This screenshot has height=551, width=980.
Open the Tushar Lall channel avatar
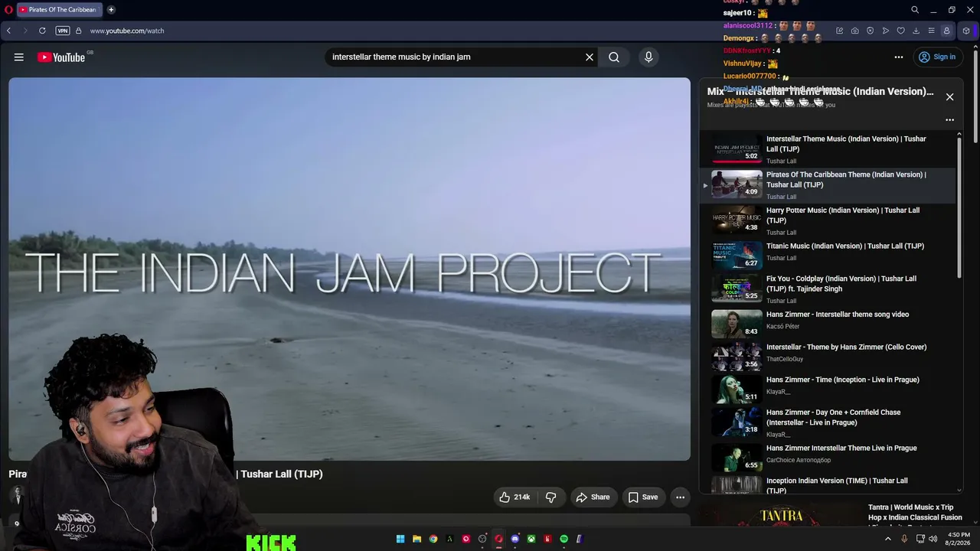coord(17,496)
